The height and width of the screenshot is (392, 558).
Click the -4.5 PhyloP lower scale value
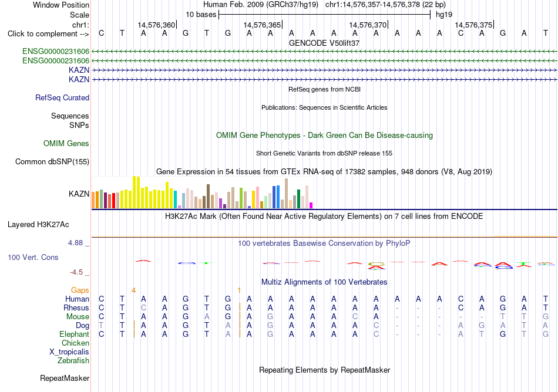coord(76,272)
